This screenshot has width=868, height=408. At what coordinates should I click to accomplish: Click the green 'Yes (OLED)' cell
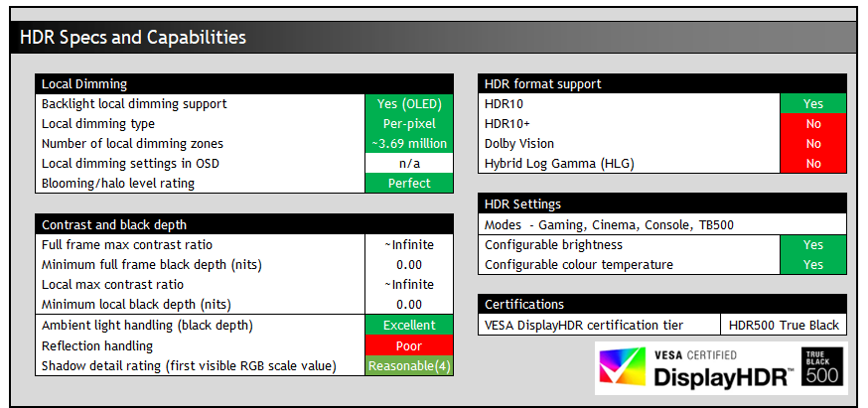409,104
